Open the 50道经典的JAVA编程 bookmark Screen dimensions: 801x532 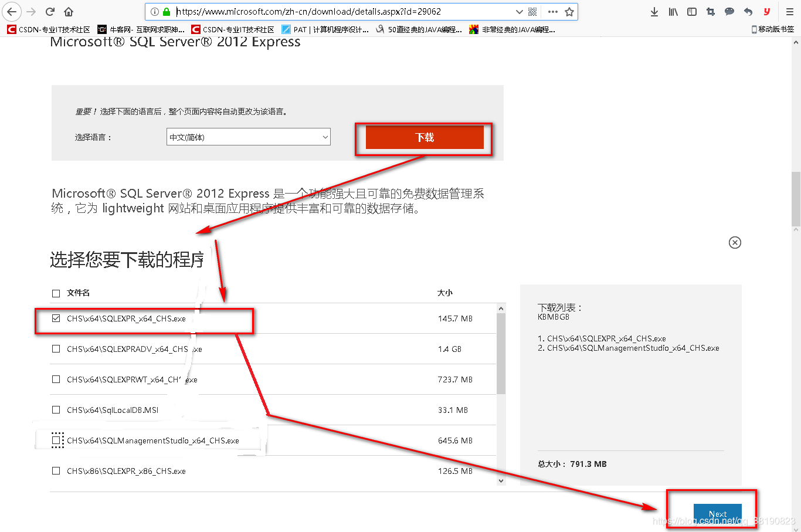click(x=419, y=29)
